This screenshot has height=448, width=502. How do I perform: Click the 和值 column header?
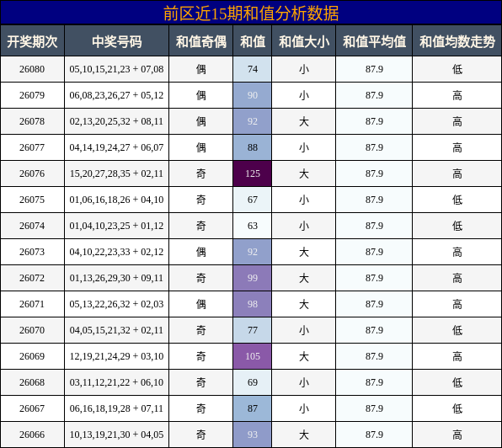click(253, 41)
